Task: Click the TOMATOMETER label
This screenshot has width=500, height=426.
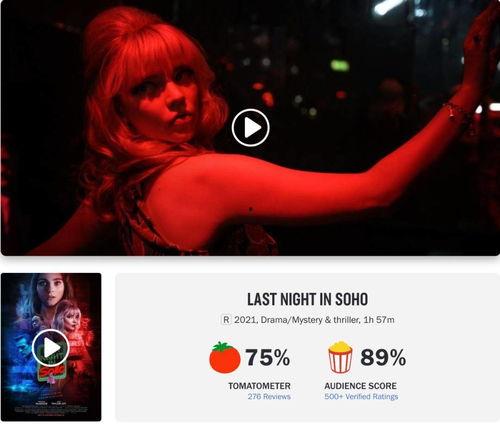Action: (259, 386)
